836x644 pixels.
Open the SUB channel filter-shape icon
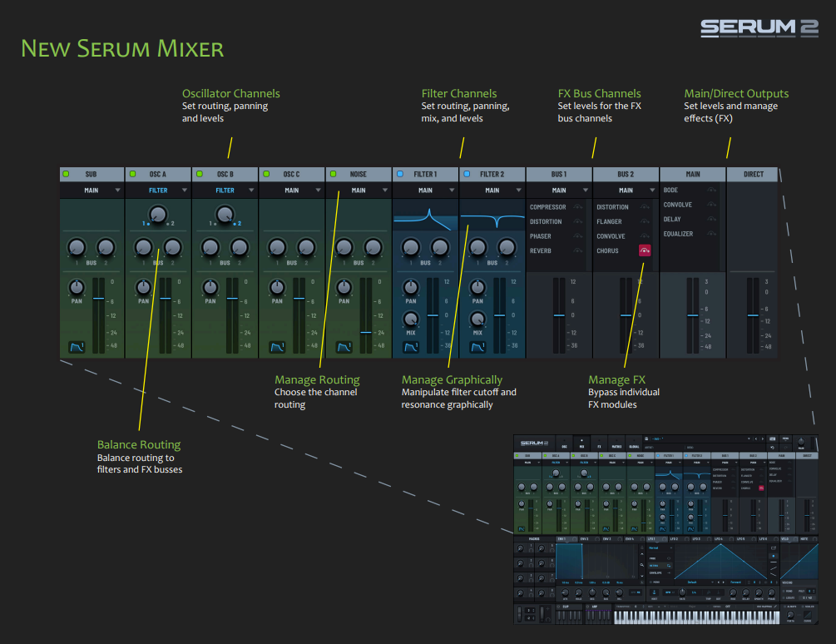point(77,347)
